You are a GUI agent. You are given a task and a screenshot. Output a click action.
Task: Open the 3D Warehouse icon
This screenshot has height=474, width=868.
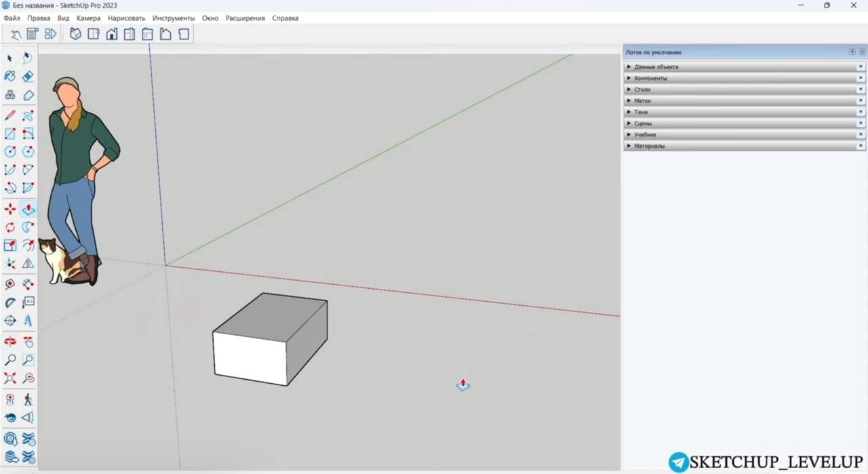[x=10, y=439]
